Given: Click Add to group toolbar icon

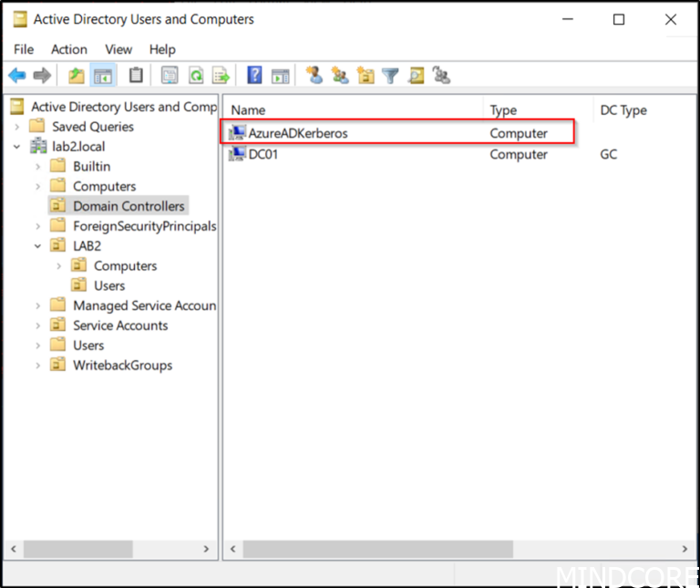Looking at the screenshot, I should pos(441,75).
